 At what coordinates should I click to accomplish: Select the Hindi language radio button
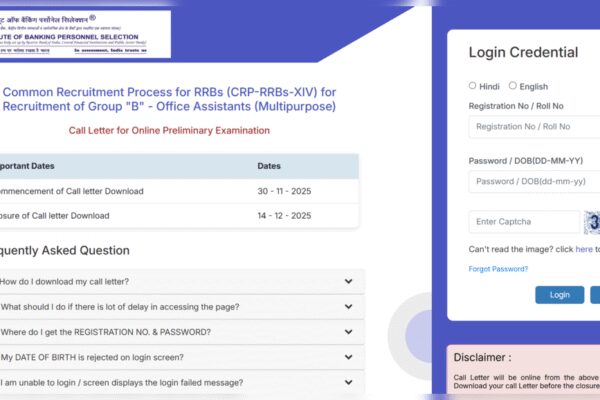473,86
